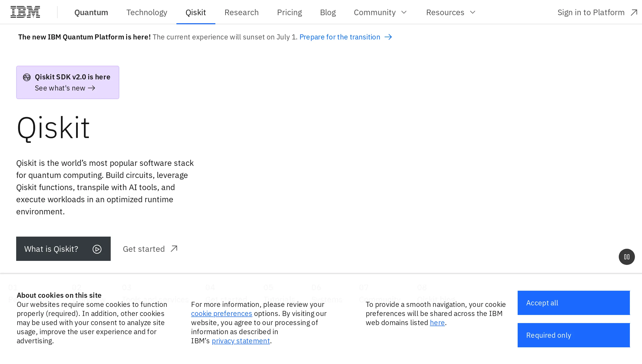This screenshot has height=364, width=642.
Task: Select the Pricing menu item
Action: pos(289,12)
